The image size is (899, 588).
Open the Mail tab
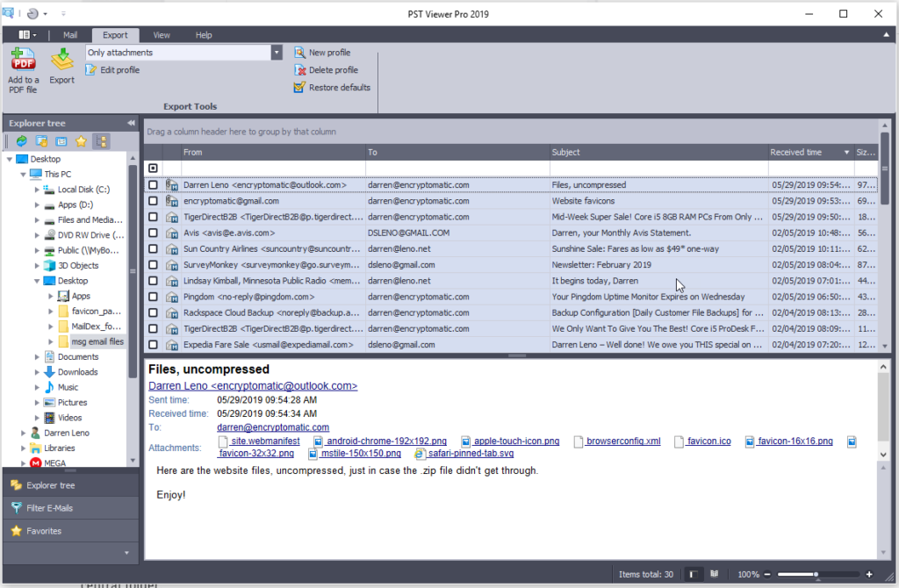[70, 35]
